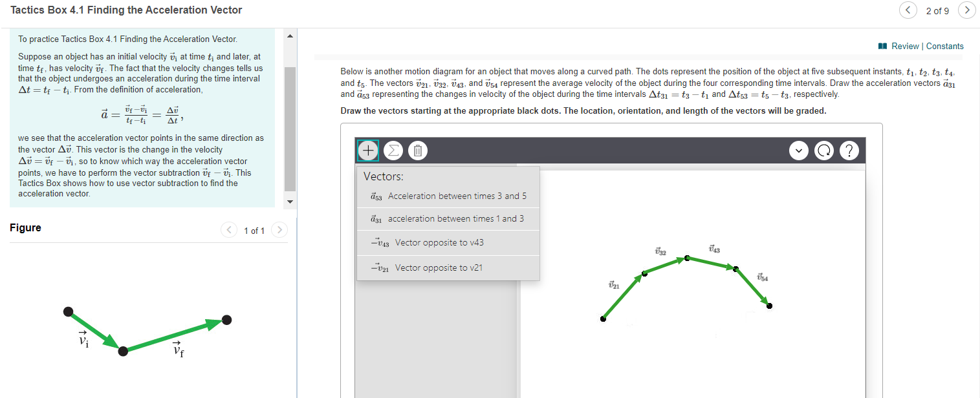Open the Constants link

(945, 46)
